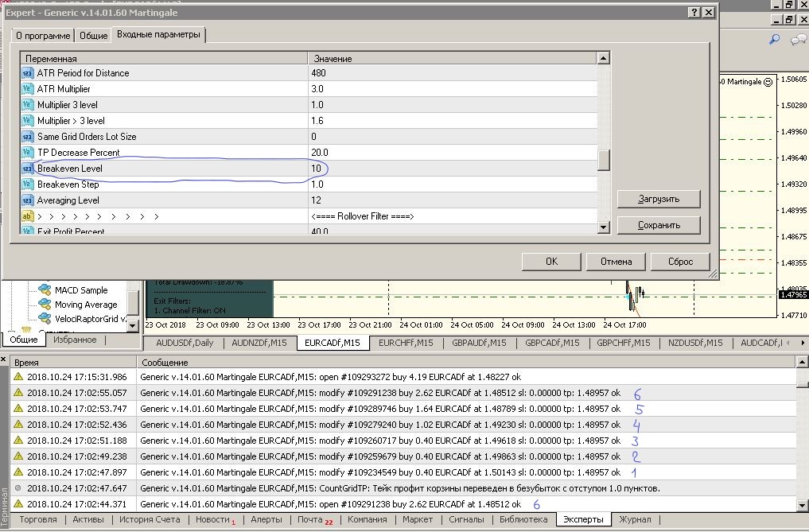Select the Moving Average expert icon

click(x=45, y=305)
